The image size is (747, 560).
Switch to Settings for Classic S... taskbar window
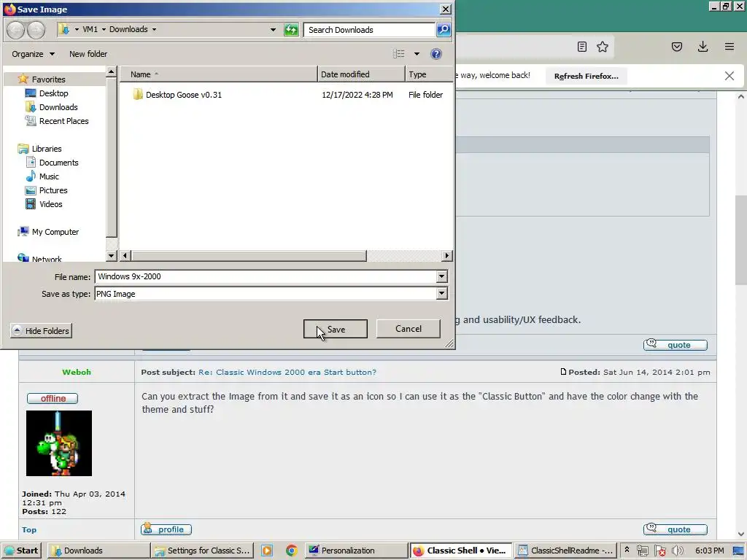pos(202,551)
